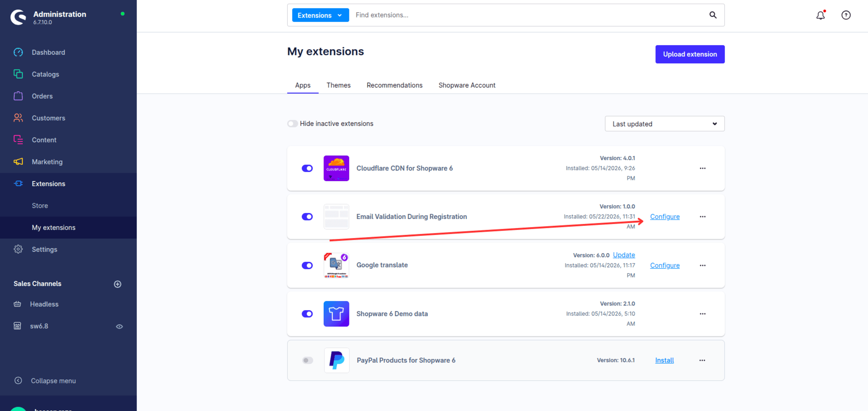Click the Find extensions search field
This screenshot has height=411, width=868.
528,15
